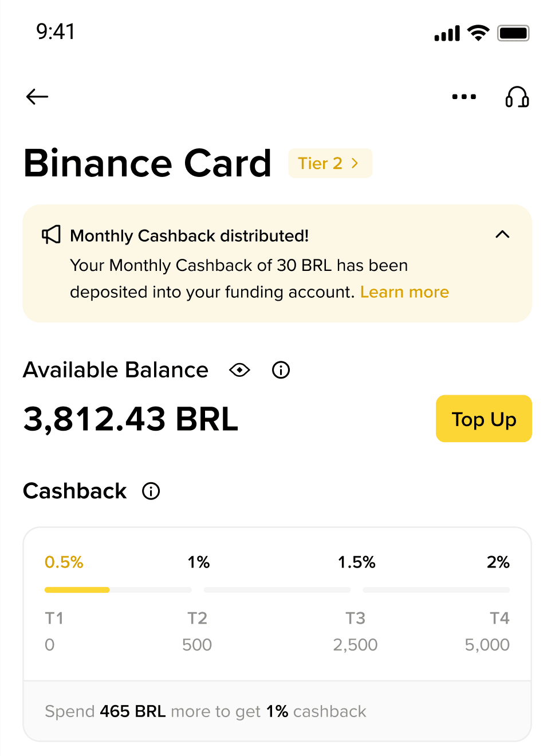Tap the back arrow icon
This screenshot has width=551, height=756.
[x=37, y=97]
